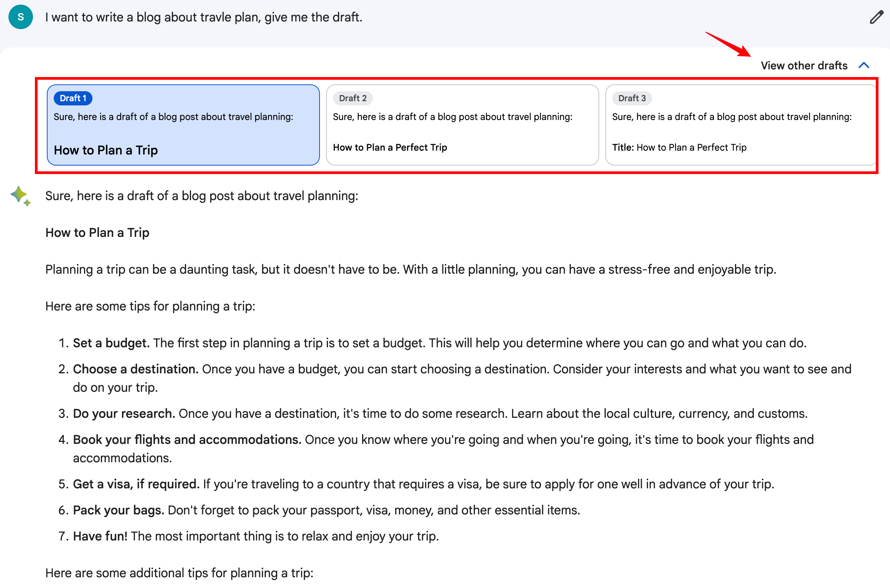The image size is (890, 588).
Task: Click the bold 'How to Plan a Trip' response heading
Action: 97,233
